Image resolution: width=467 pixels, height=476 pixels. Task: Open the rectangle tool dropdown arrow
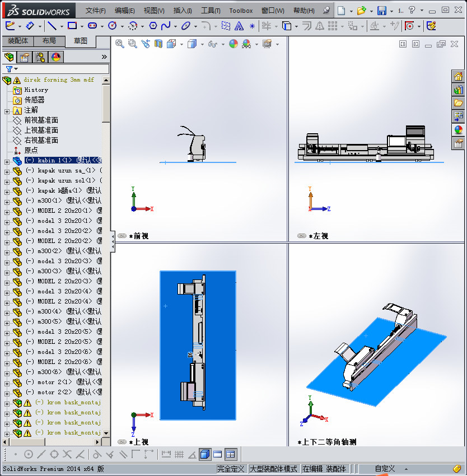coord(82,27)
